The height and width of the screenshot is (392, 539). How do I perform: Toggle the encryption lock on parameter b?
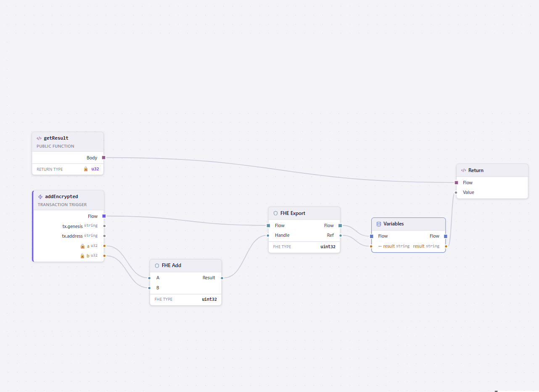tap(83, 255)
